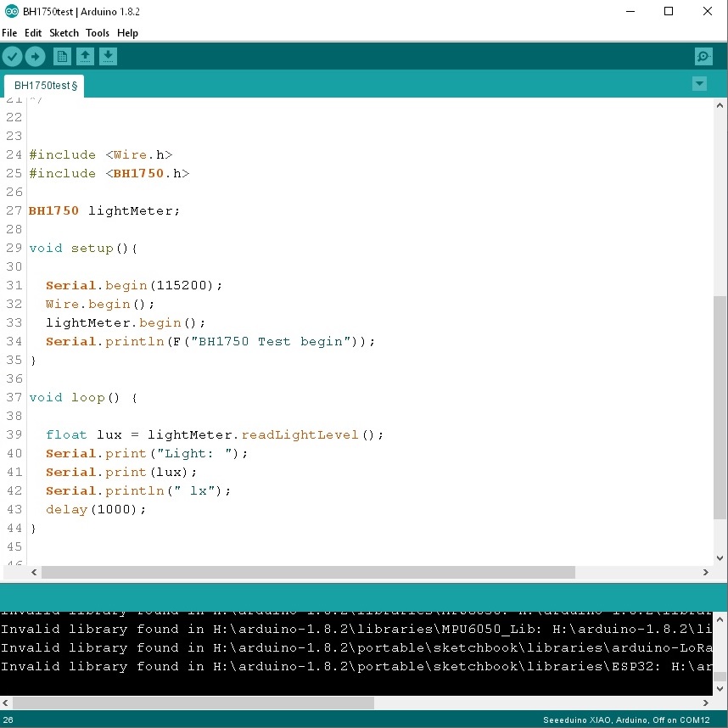Image resolution: width=728 pixels, height=728 pixels.
Task: Upload the sketch with the arrow button
Action: (x=36, y=57)
